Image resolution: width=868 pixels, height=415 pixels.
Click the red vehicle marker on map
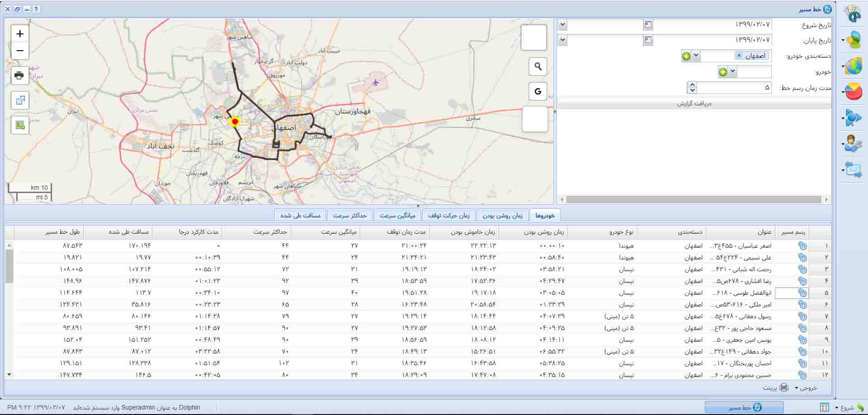[x=235, y=122]
